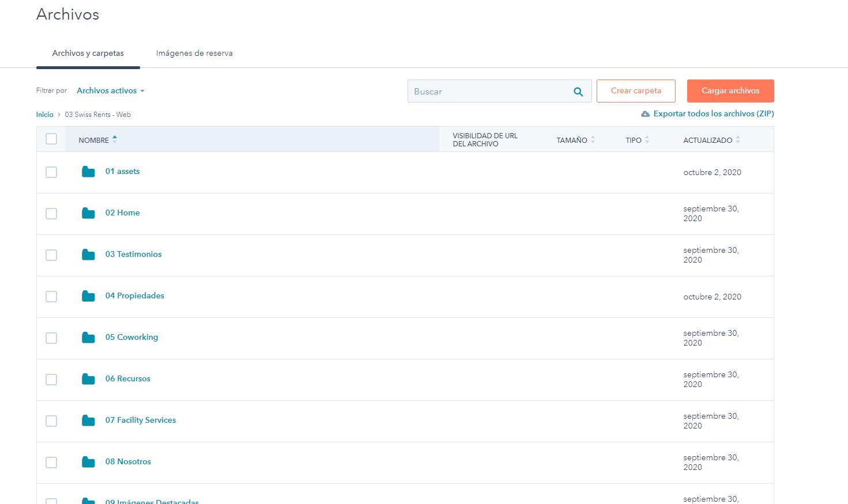Sort by NOMBRE column
848x504 pixels.
[x=97, y=140]
